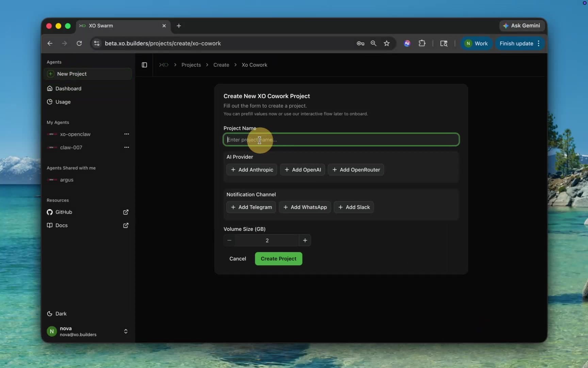Click the Docs book icon

pos(50,226)
